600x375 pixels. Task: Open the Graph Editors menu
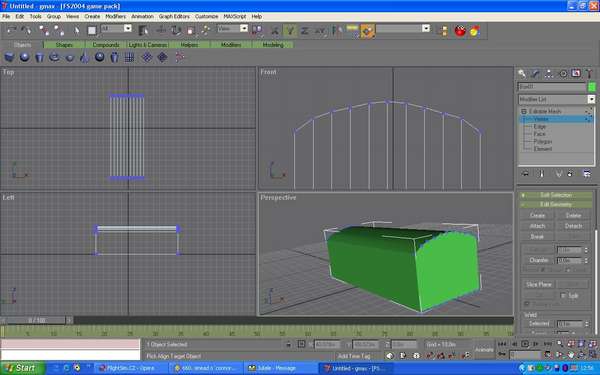tap(174, 16)
